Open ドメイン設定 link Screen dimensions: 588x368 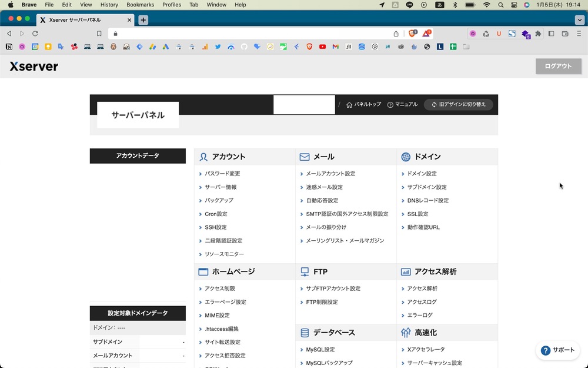click(x=422, y=174)
